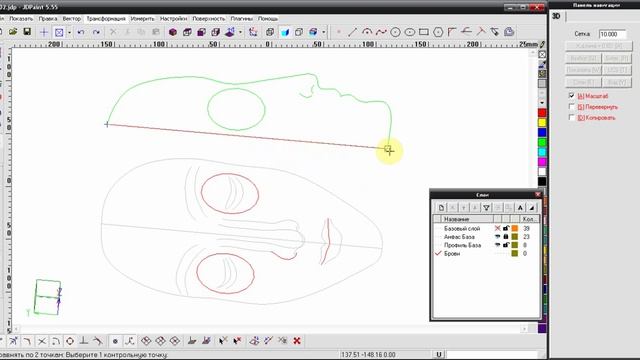Click the point snap dot icon
This screenshot has height=360, width=640.
click(115, 340)
